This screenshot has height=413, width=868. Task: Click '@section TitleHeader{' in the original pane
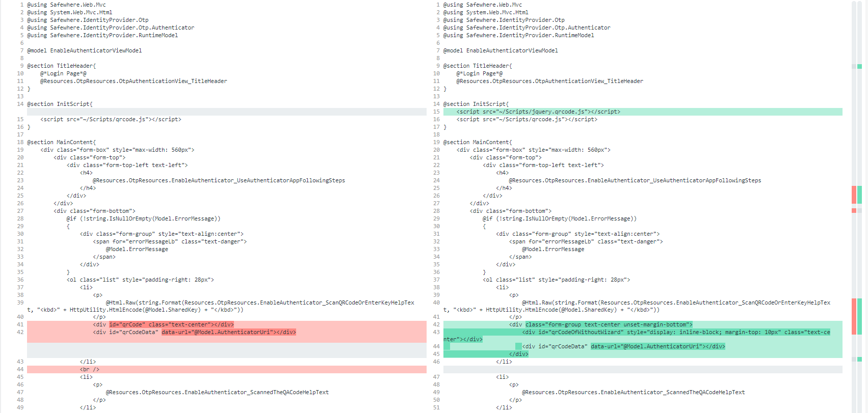click(x=61, y=66)
